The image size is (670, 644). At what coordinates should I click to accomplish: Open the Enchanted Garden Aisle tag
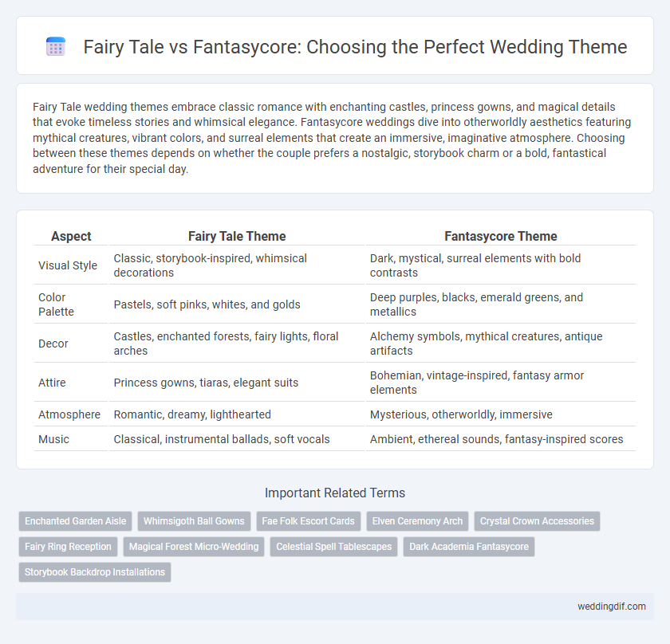click(x=75, y=521)
